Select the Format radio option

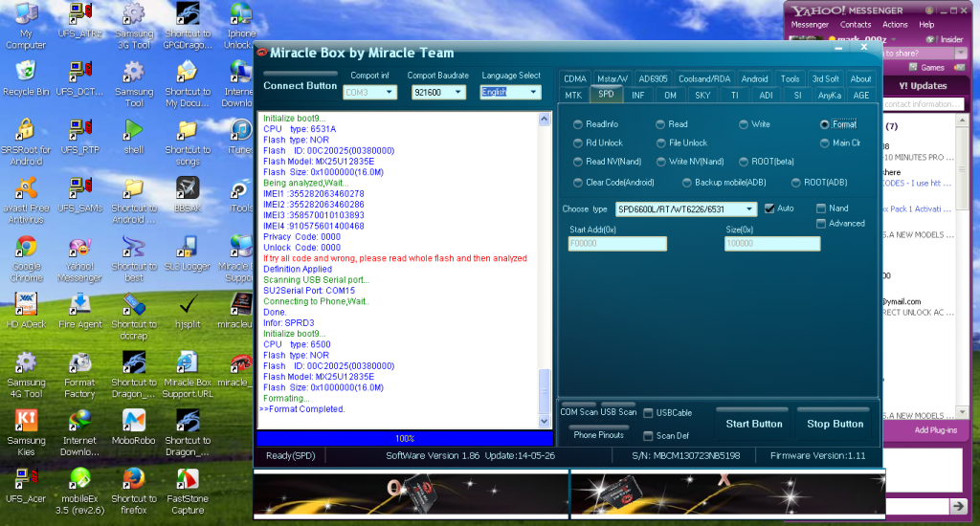(x=838, y=124)
